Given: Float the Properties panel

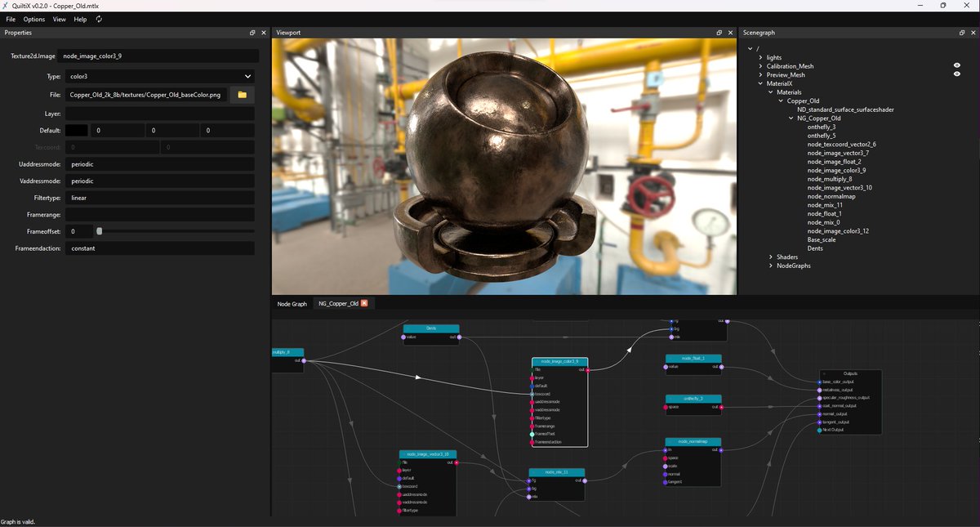Looking at the screenshot, I should tap(252, 33).
